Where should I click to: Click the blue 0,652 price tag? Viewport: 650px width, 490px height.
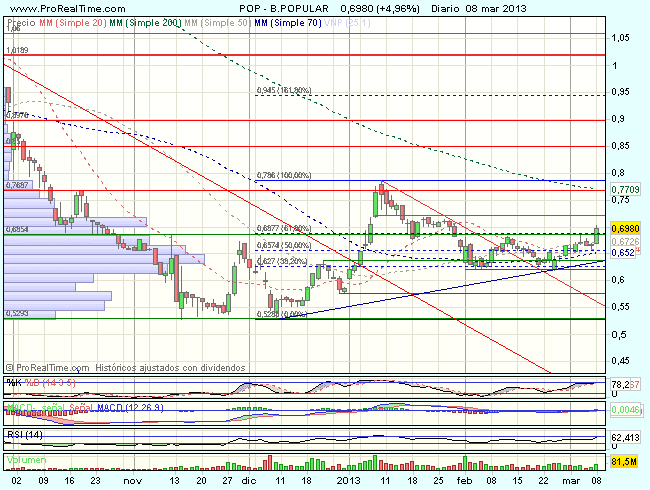pyautogui.click(x=622, y=253)
